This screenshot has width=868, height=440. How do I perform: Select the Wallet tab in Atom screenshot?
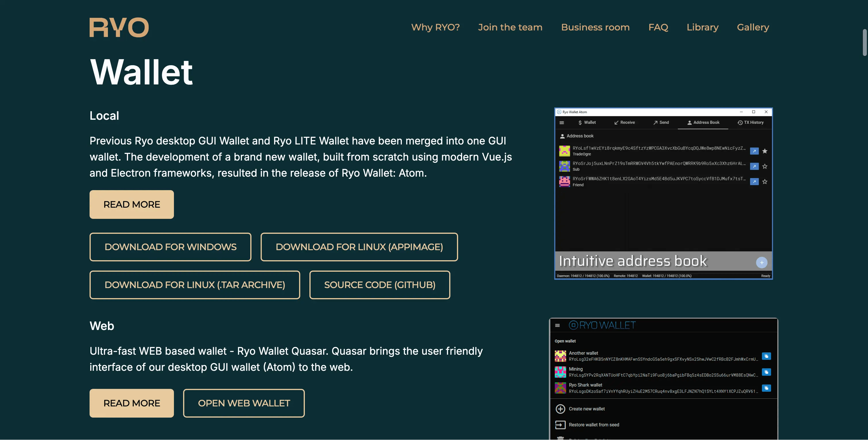tap(587, 122)
